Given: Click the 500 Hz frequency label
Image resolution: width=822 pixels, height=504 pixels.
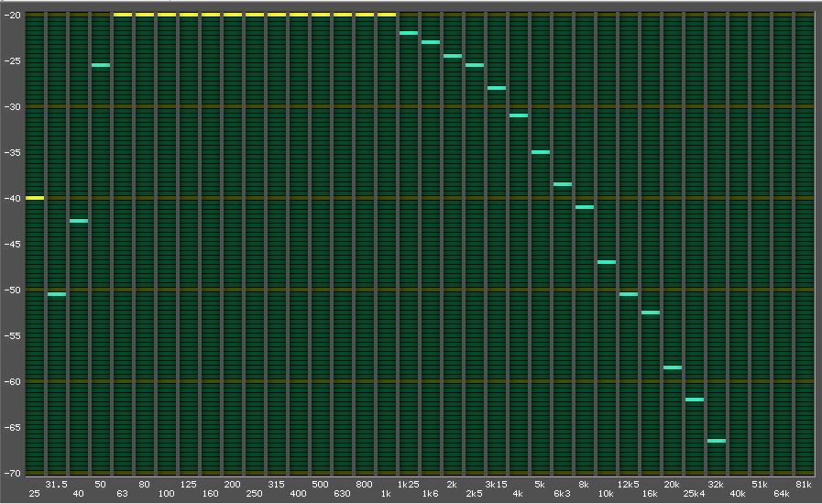Looking at the screenshot, I should click(321, 485).
